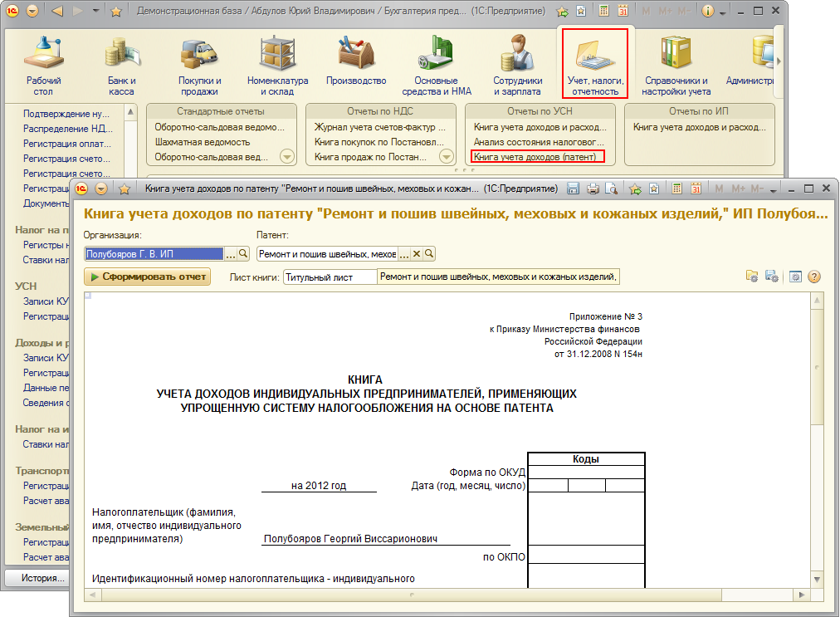This screenshot has width=840, height=617.
Task: Clear the Патент field with X
Action: [x=416, y=253]
